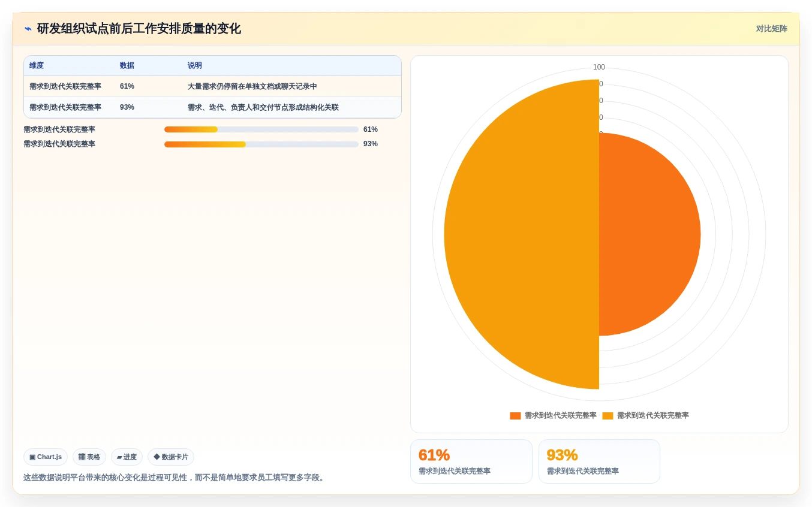
Task: Click the 100 axis label on the chart
Action: coord(599,67)
